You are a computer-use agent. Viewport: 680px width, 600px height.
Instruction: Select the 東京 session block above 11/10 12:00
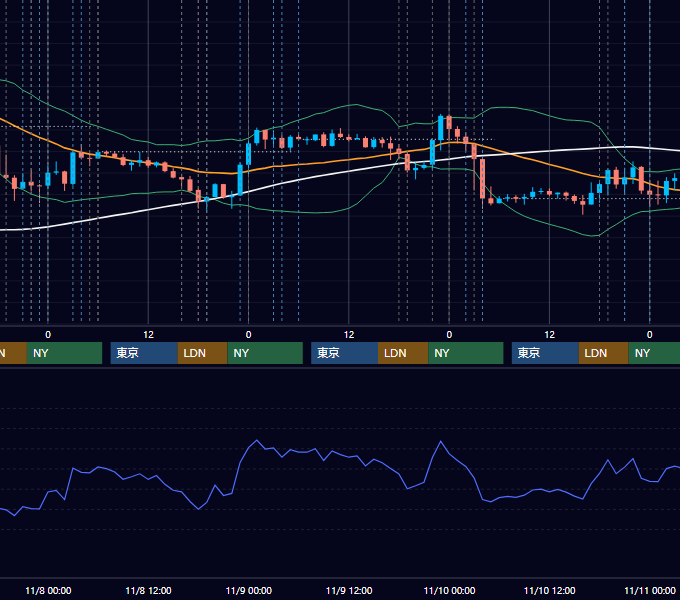[x=545, y=353]
